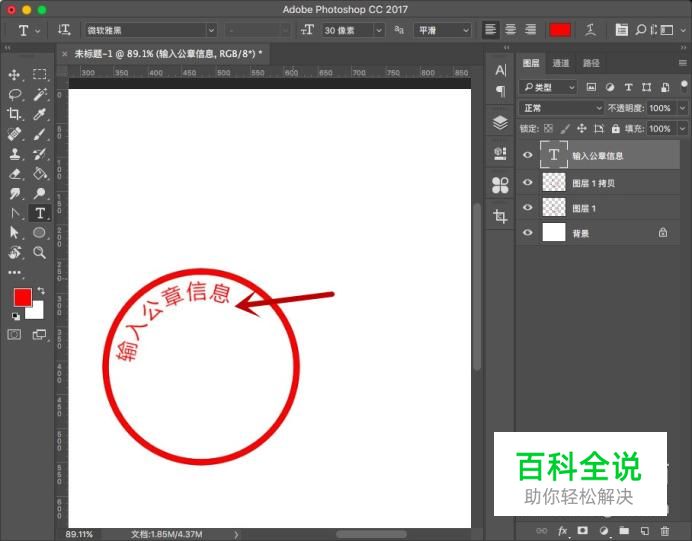Align text left

pyautogui.click(x=490, y=30)
